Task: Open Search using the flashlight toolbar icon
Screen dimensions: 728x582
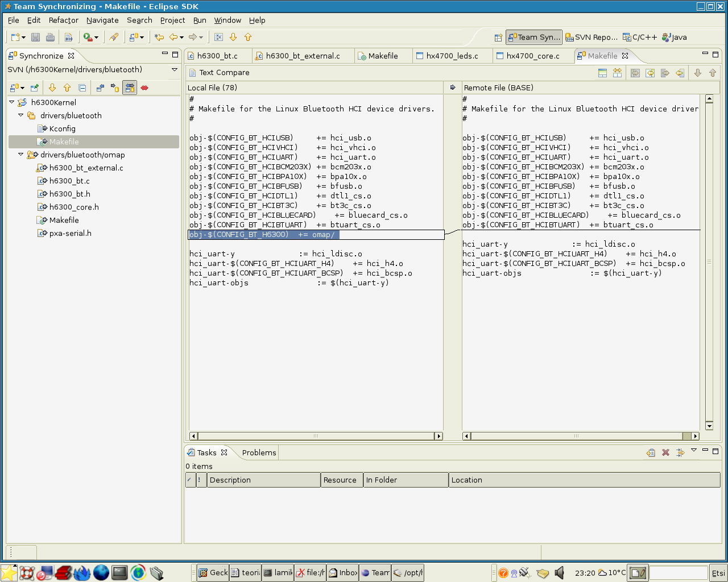Action: click(x=114, y=36)
